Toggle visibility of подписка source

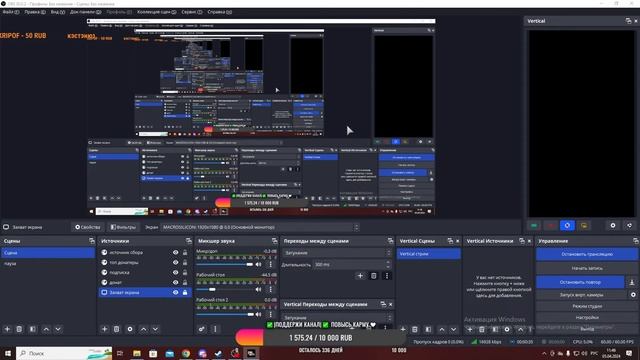click(x=176, y=272)
